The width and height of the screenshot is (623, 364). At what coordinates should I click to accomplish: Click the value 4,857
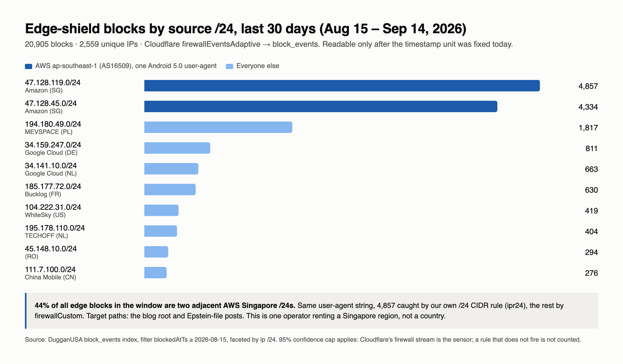coord(588,86)
